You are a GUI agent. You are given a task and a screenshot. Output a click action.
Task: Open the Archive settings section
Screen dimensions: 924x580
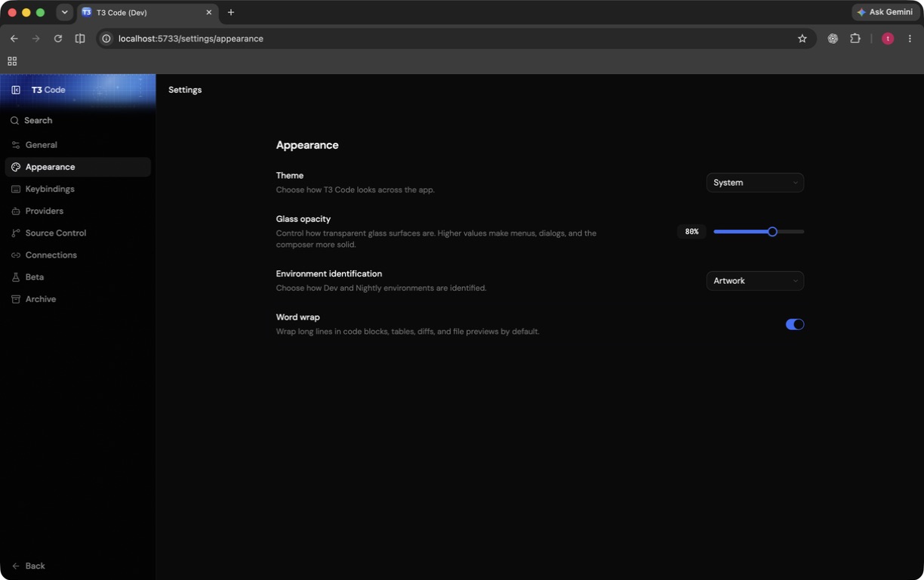coord(78,299)
